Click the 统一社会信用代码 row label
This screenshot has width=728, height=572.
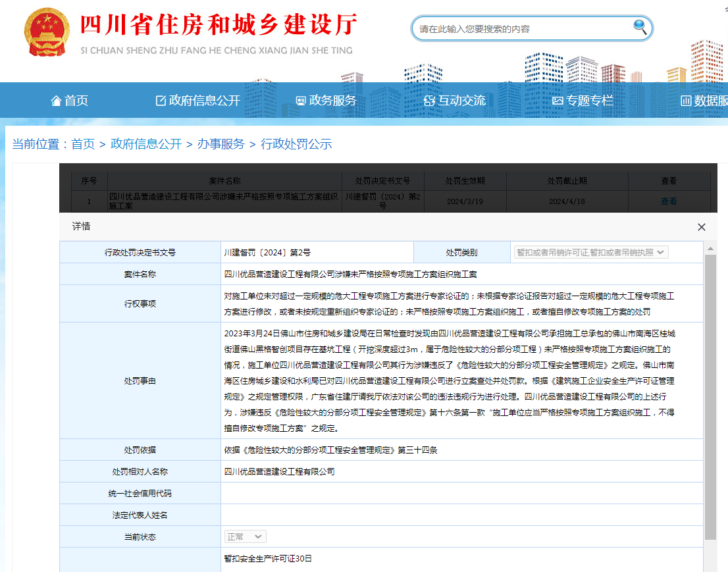coord(140,494)
